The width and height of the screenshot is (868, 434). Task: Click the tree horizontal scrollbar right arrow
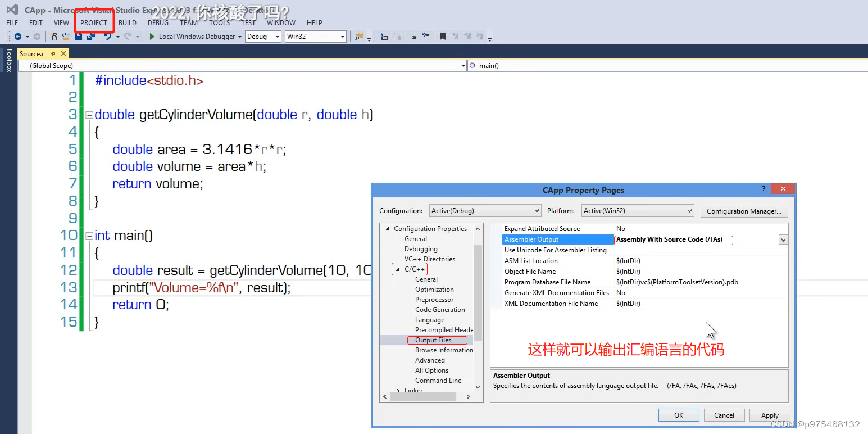click(x=469, y=396)
